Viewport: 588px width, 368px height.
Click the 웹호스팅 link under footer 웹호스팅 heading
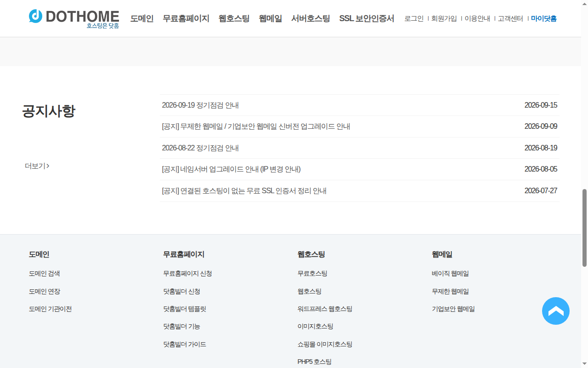click(310, 292)
